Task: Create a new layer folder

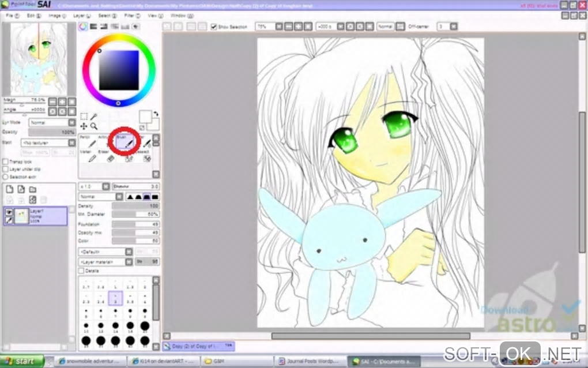Action: (33, 189)
